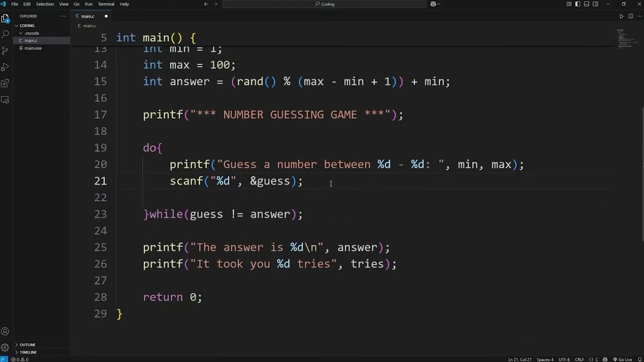Click the return 0 statement on line 28
This screenshot has height=362, width=644.
(173, 297)
